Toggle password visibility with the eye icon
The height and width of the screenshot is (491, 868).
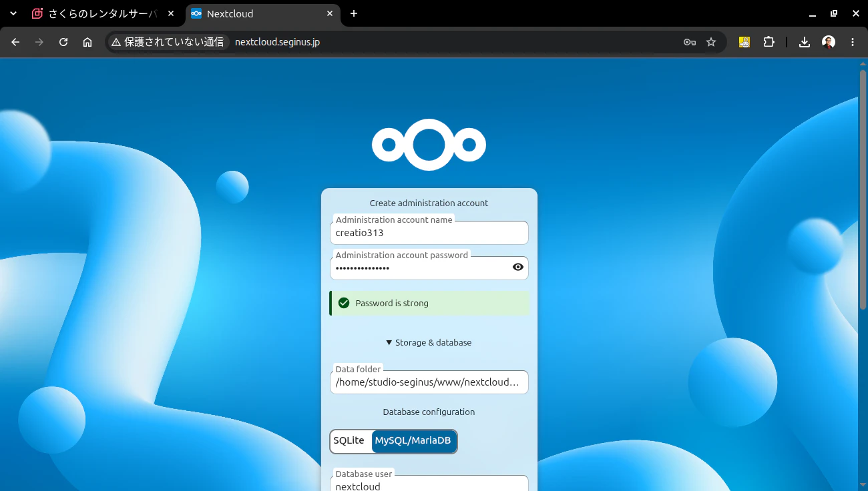coord(518,267)
